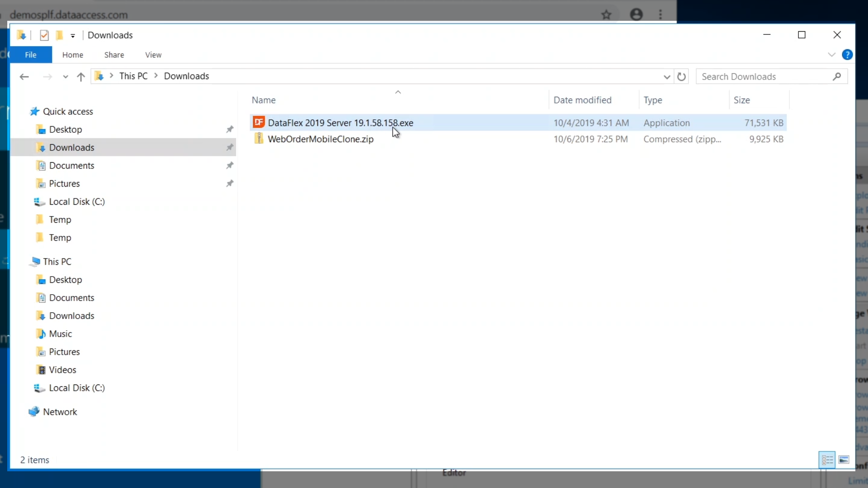Image resolution: width=868 pixels, height=488 pixels.
Task: Switch to large thumbnails view icon
Action: pyautogui.click(x=844, y=460)
